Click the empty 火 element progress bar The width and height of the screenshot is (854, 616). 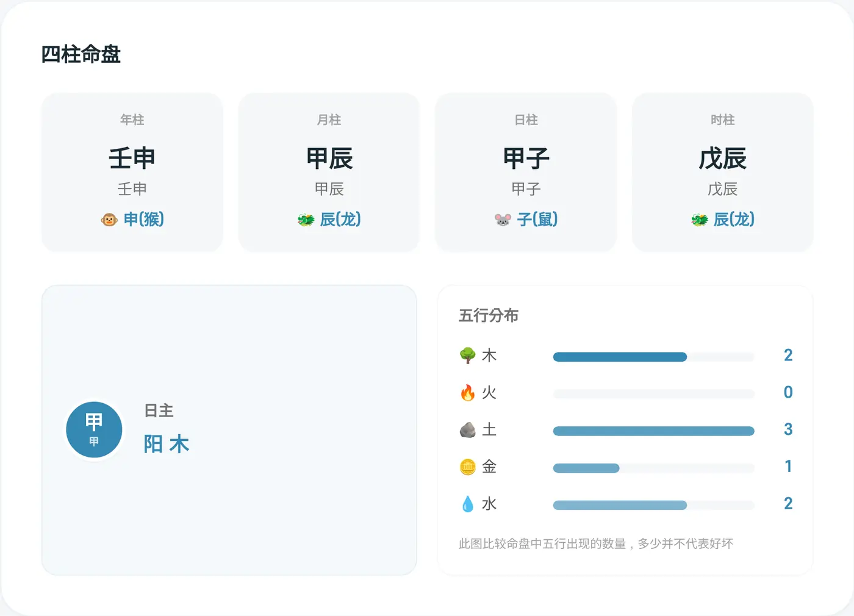[654, 394]
